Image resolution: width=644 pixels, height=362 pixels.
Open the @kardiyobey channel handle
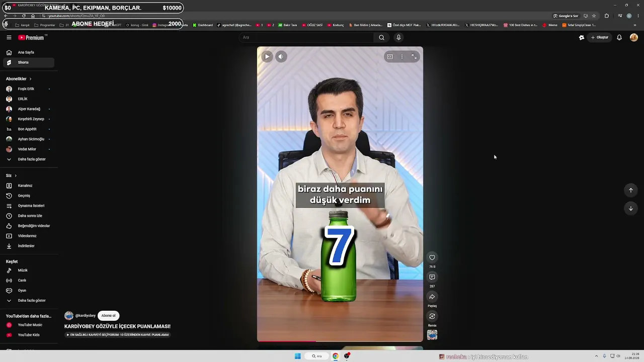pyautogui.click(x=85, y=316)
